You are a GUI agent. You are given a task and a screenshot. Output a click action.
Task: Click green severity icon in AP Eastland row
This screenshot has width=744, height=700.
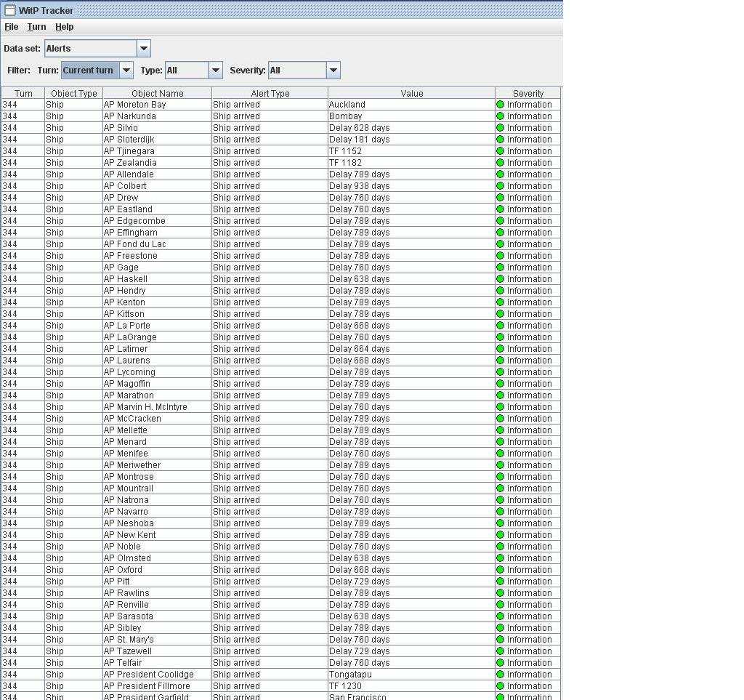500,209
